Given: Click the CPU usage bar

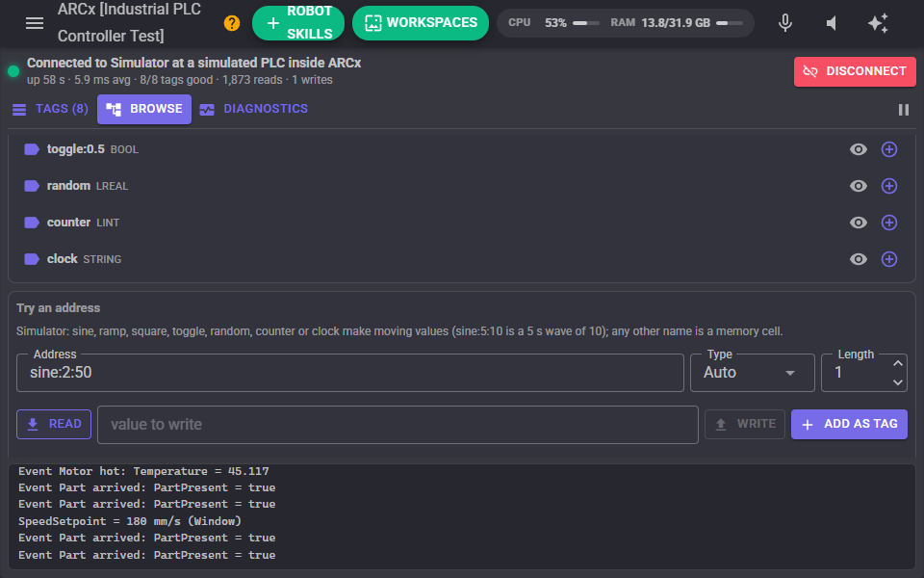Looking at the screenshot, I should (x=586, y=23).
